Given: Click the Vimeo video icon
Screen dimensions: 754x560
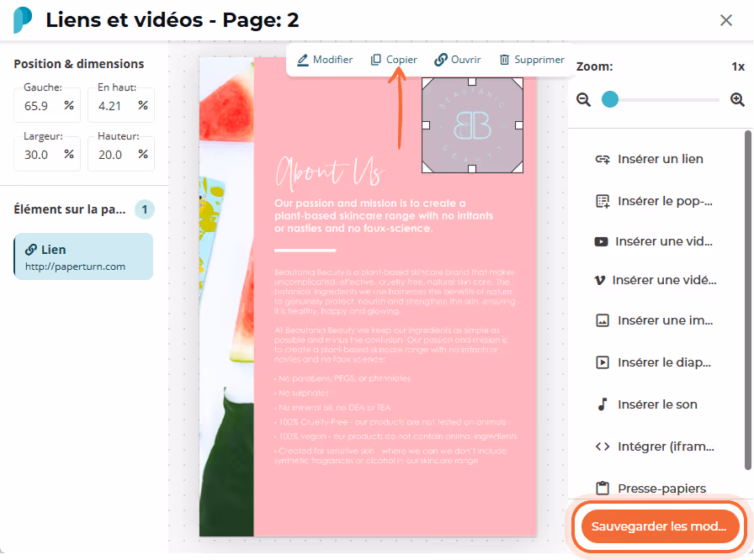Looking at the screenshot, I should pos(600,280).
